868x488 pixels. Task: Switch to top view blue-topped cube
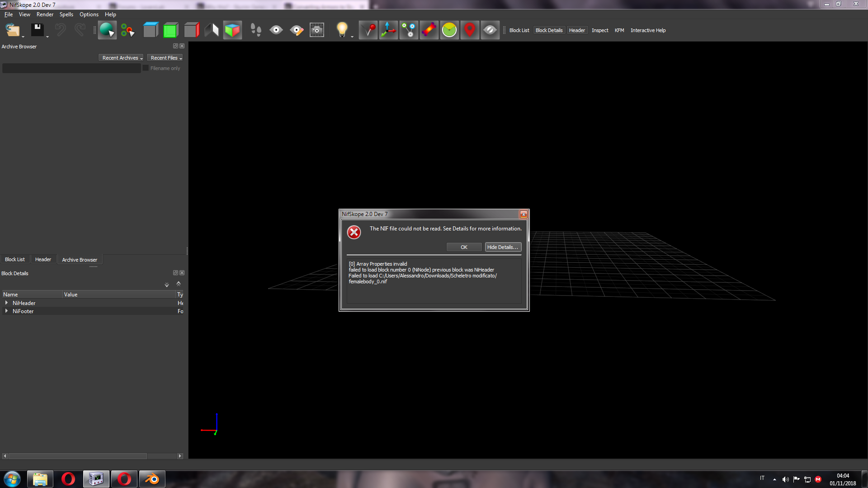pos(151,30)
